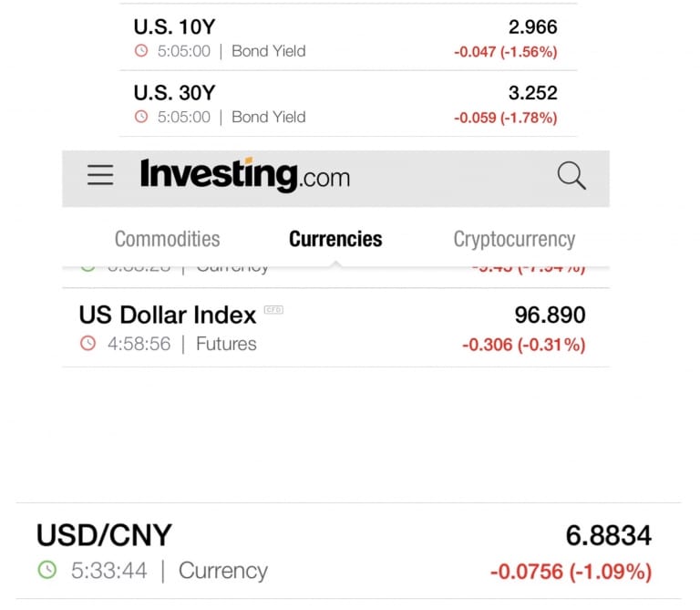Click the CFD badge next to US Dollar Index
700x610 pixels.
(273, 309)
